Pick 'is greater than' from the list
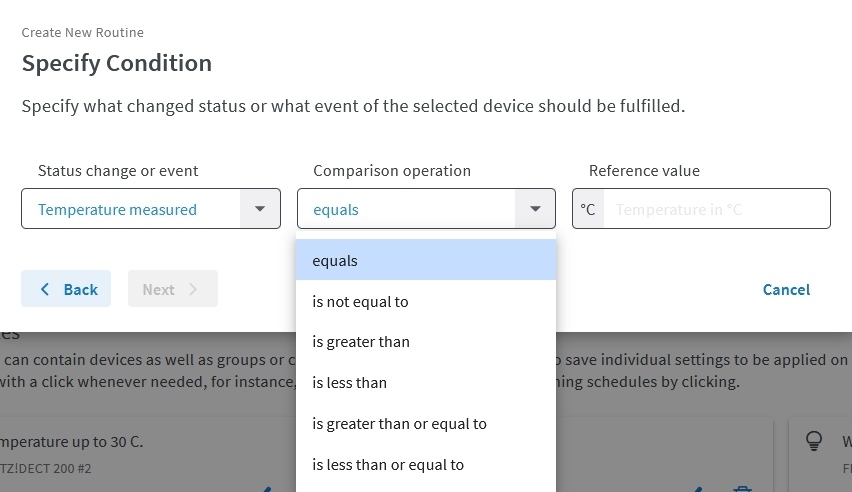 point(426,342)
